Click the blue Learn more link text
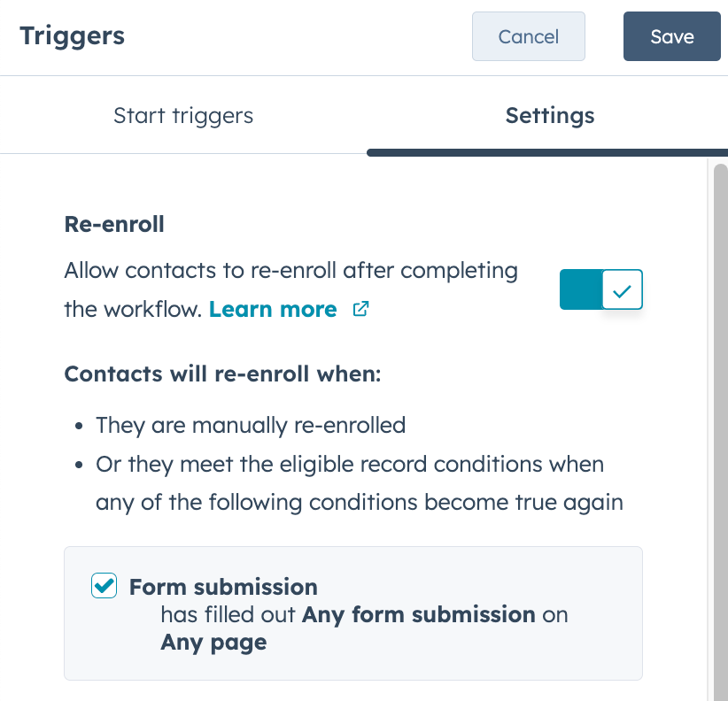This screenshot has width=728, height=701. click(273, 309)
